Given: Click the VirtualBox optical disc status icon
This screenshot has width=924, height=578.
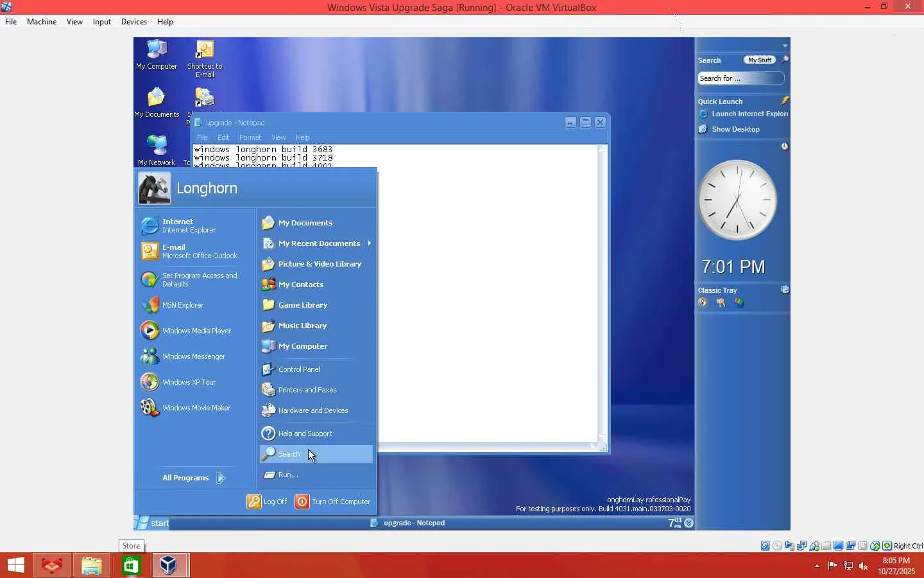Looking at the screenshot, I should 778,546.
